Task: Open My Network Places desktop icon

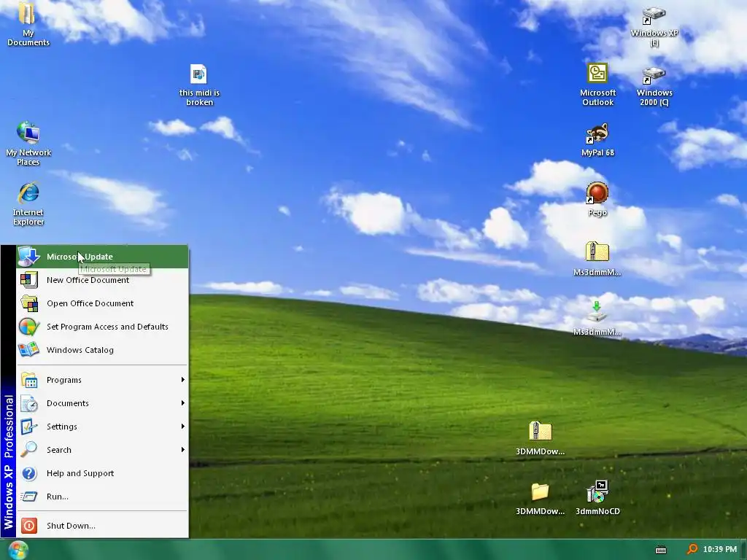Action: (28, 144)
